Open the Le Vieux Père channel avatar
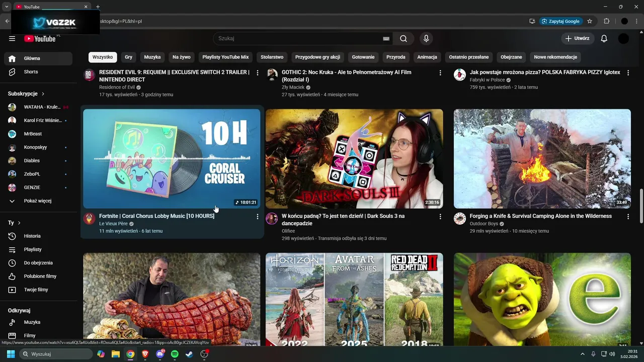This screenshot has height=362, width=644. [89, 218]
